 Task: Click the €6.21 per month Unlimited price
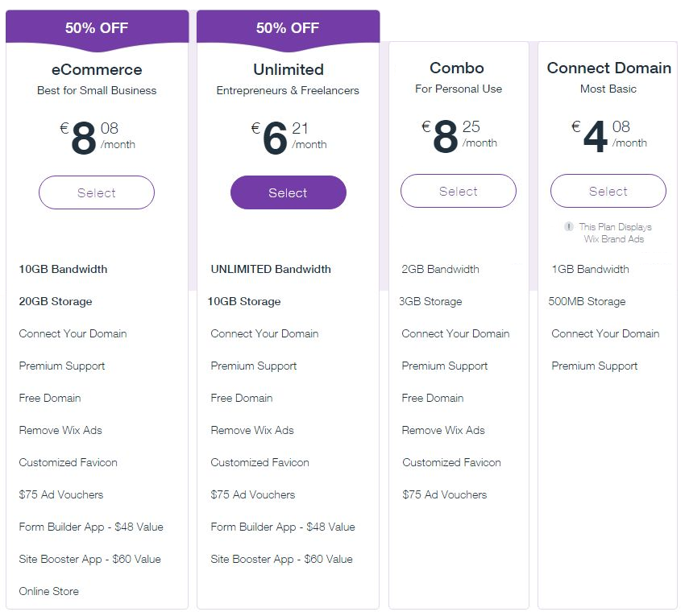click(289, 137)
